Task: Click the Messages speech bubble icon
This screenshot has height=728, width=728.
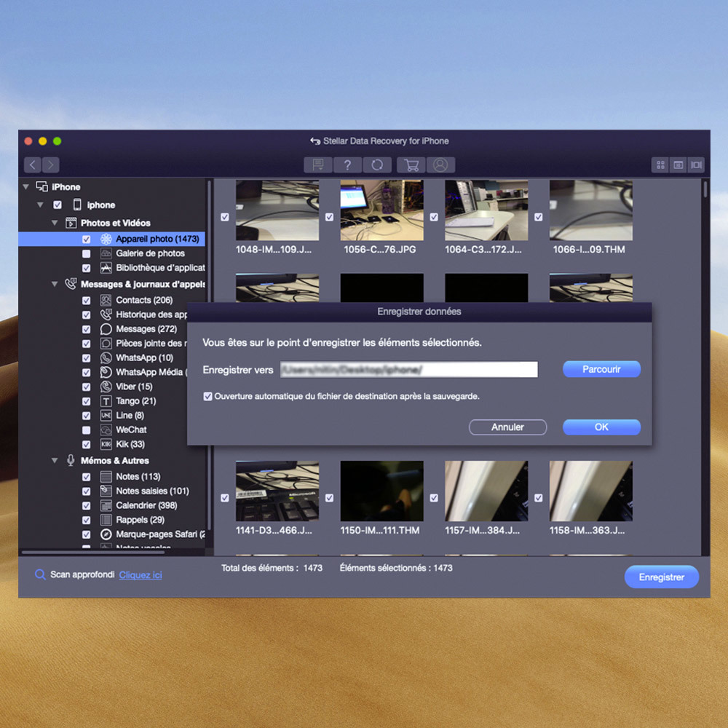Action: 106,329
